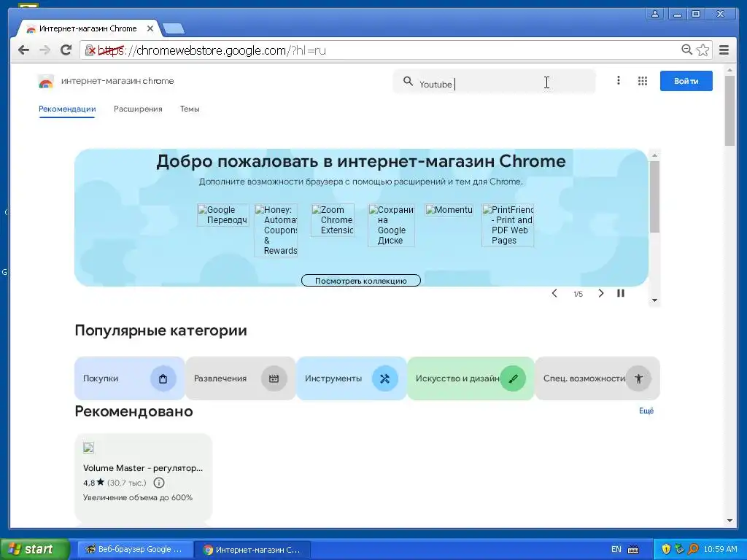Click the security shield tray icon

pyautogui.click(x=666, y=550)
